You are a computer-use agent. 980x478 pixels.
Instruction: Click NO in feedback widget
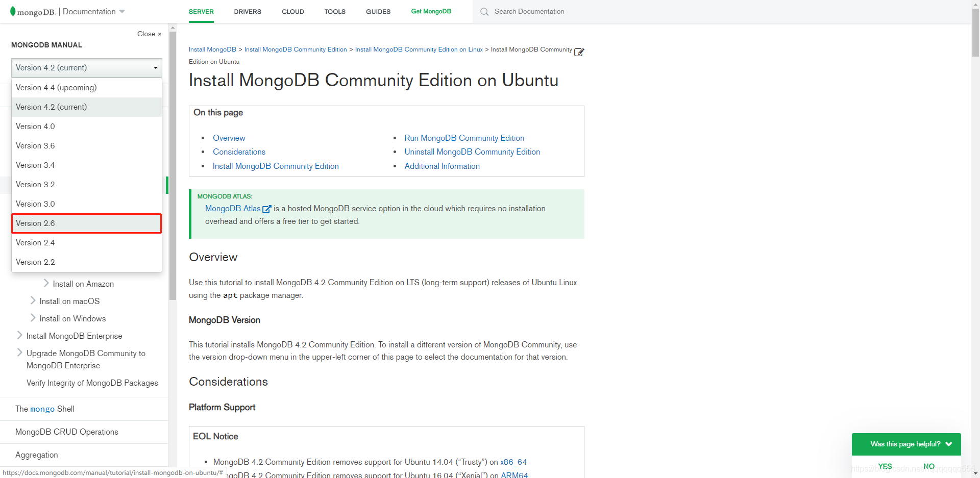pos(929,466)
